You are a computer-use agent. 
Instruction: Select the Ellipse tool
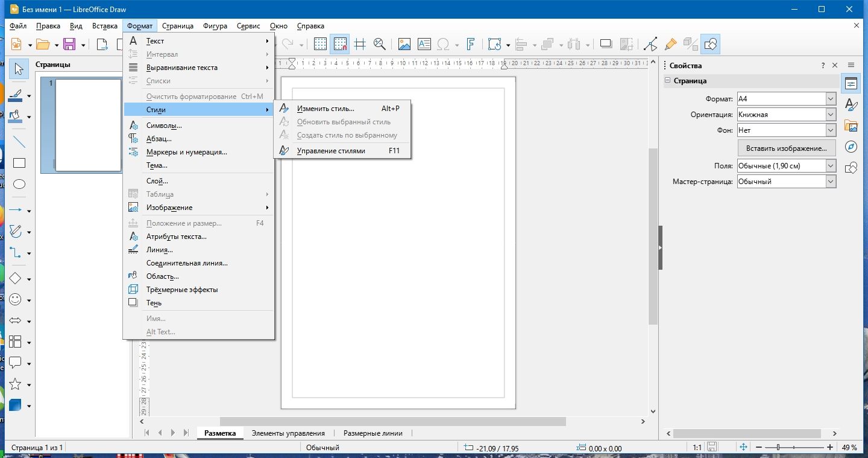pyautogui.click(x=19, y=183)
